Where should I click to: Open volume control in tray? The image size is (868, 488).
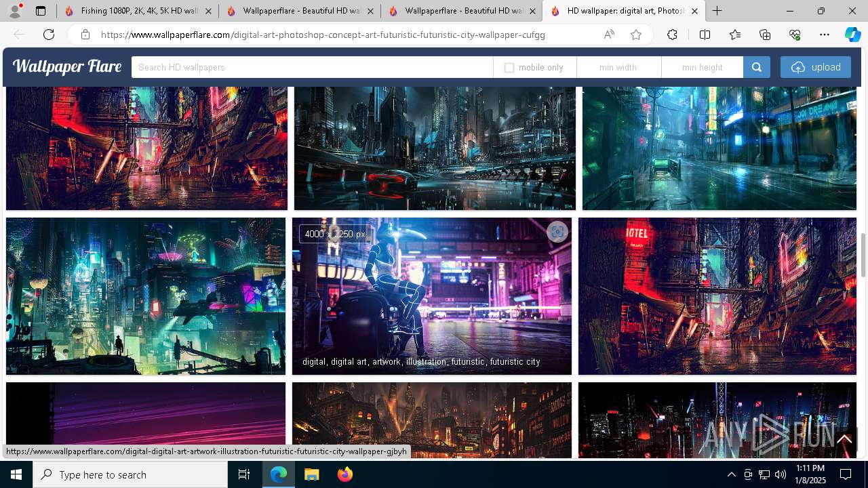click(781, 474)
